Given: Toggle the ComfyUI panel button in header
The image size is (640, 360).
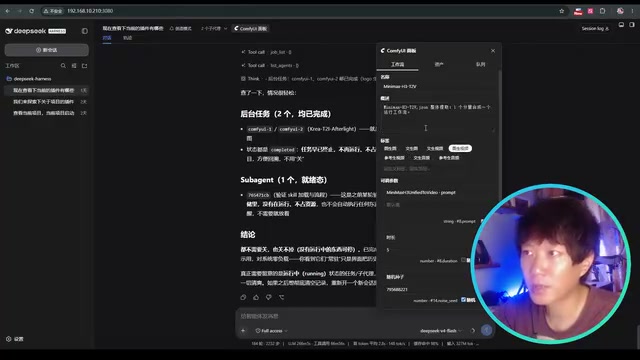Looking at the screenshot, I should (251, 29).
